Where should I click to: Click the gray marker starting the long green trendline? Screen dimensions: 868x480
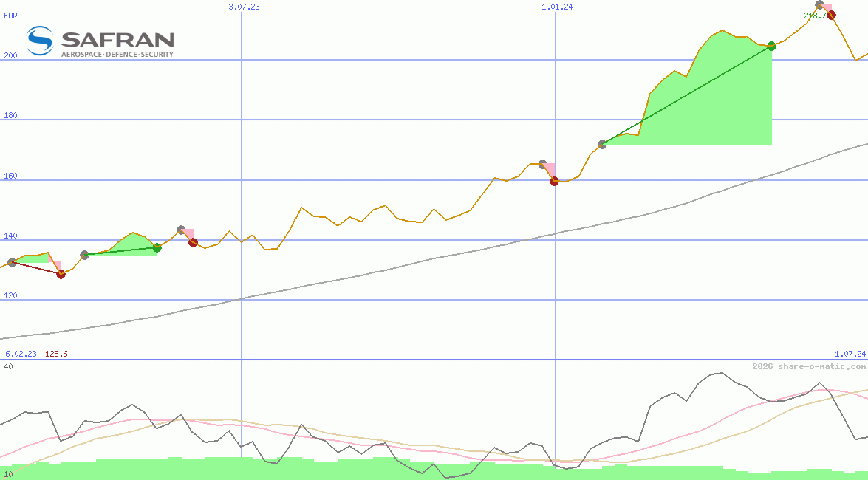[x=602, y=144]
